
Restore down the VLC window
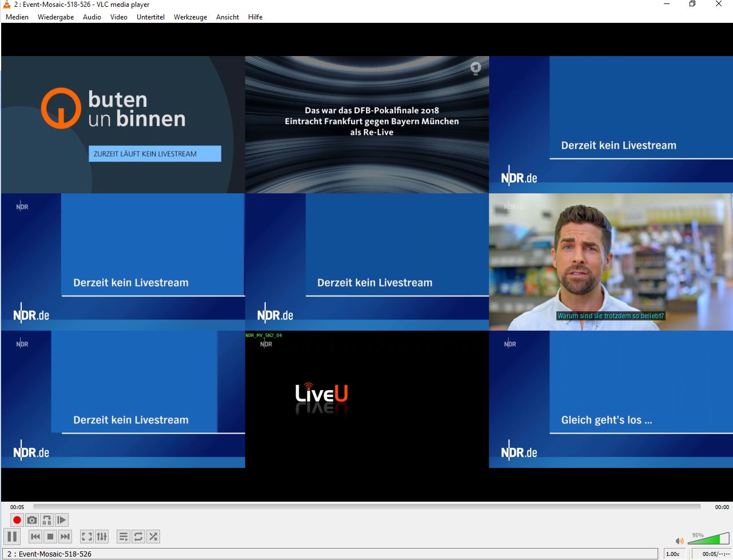click(692, 4)
